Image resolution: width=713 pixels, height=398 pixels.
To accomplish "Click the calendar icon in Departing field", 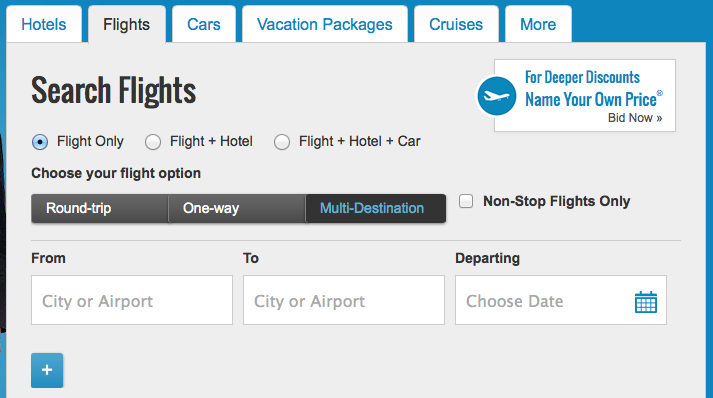I will 646,302.
